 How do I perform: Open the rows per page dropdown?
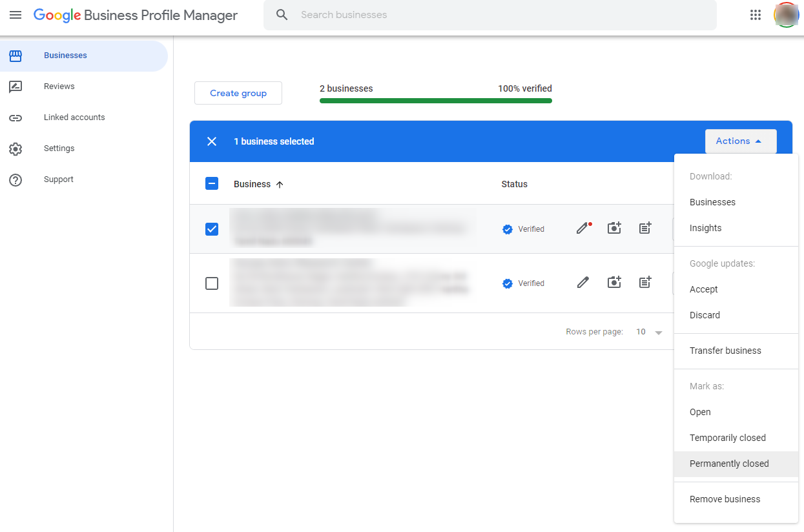pos(650,332)
